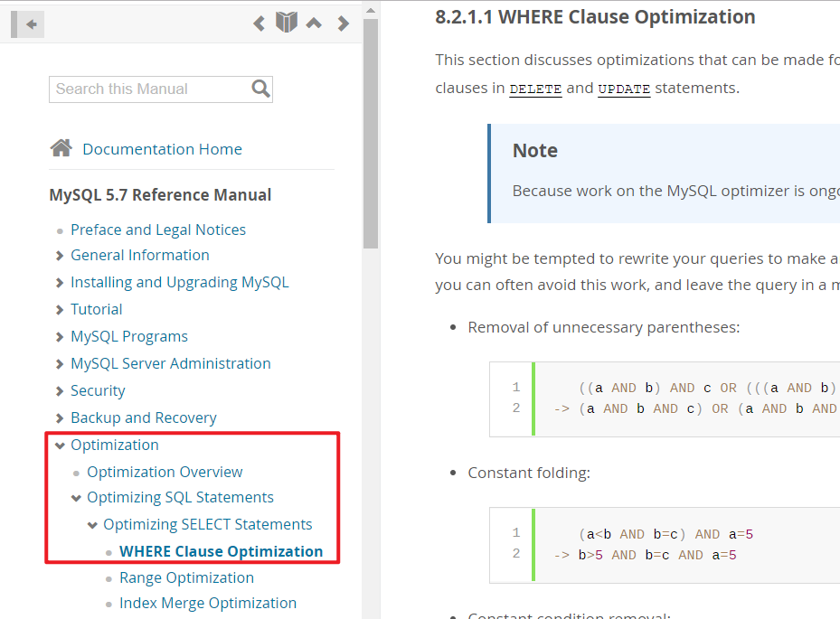Open Range Optimization link

[x=186, y=577]
